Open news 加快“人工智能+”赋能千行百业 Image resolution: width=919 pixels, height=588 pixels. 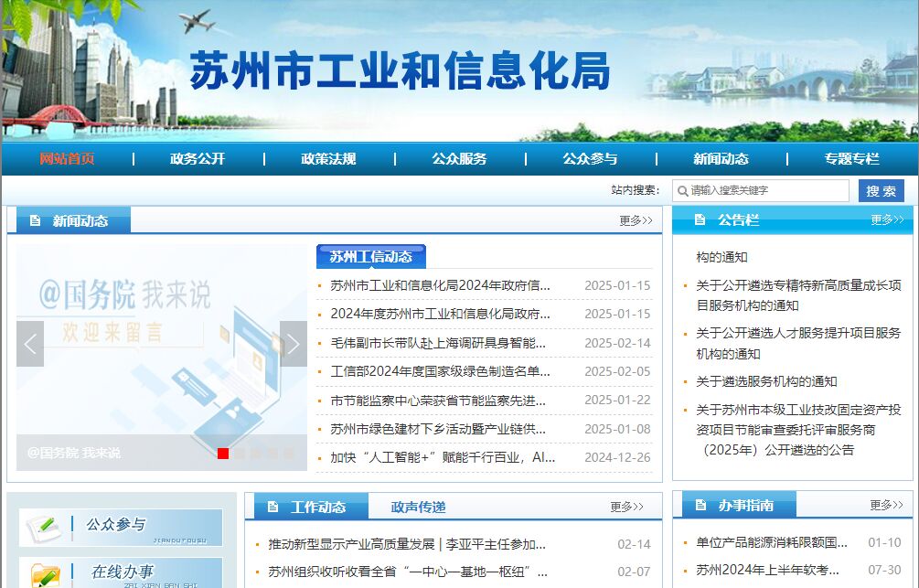(x=443, y=457)
